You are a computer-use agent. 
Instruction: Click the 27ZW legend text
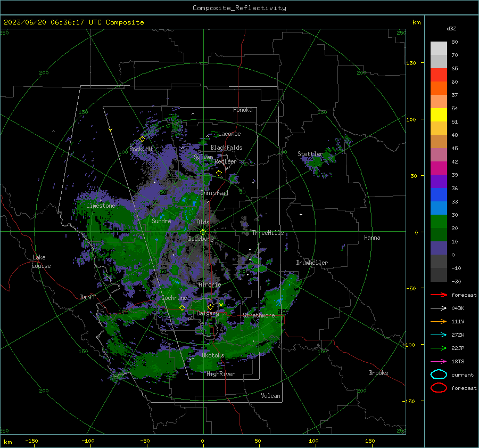click(458, 335)
